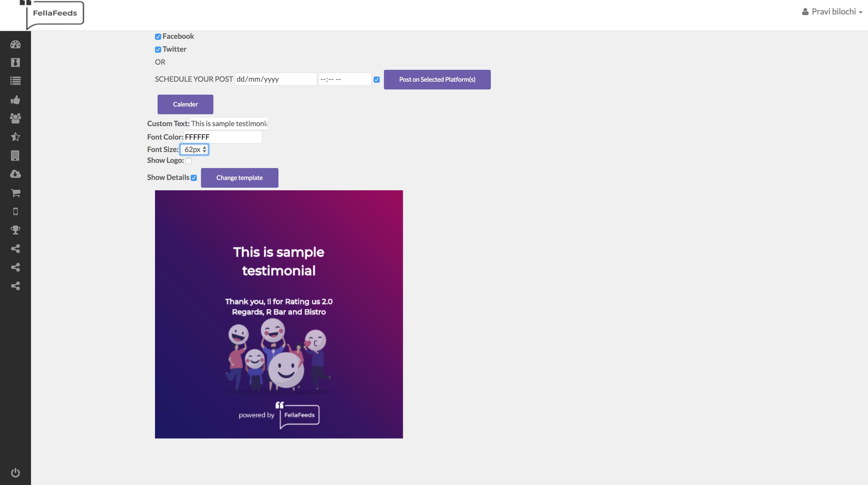
Task: Click the power logout icon
Action: (x=15, y=473)
